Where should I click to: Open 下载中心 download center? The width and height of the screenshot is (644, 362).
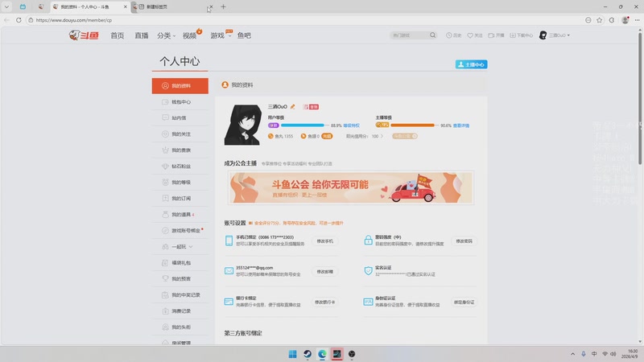(x=521, y=35)
